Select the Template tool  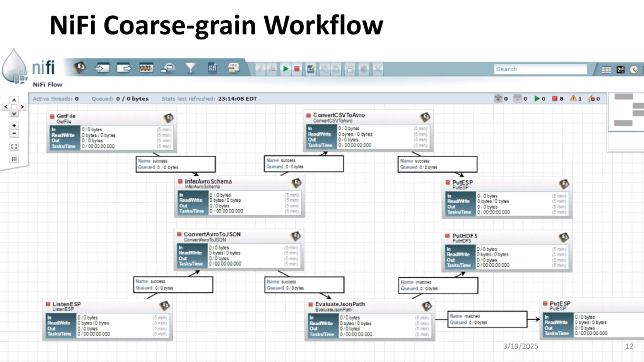tap(212, 68)
